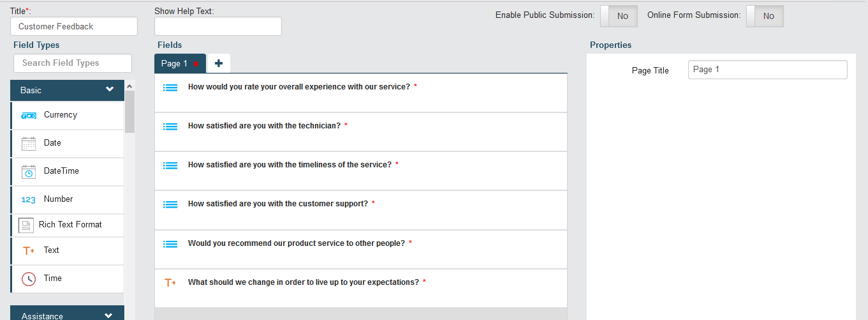
Task: Toggle Enable Public Submission switch
Action: click(x=619, y=16)
